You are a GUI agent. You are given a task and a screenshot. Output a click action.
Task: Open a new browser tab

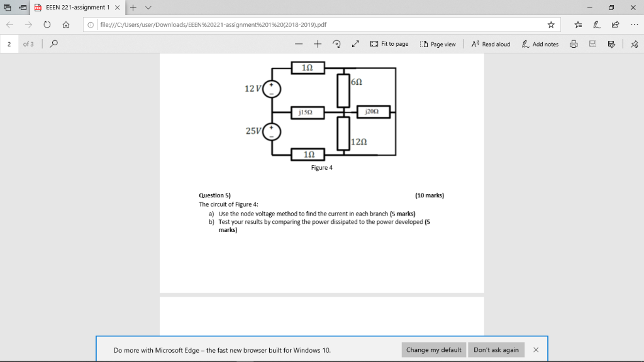(x=132, y=8)
